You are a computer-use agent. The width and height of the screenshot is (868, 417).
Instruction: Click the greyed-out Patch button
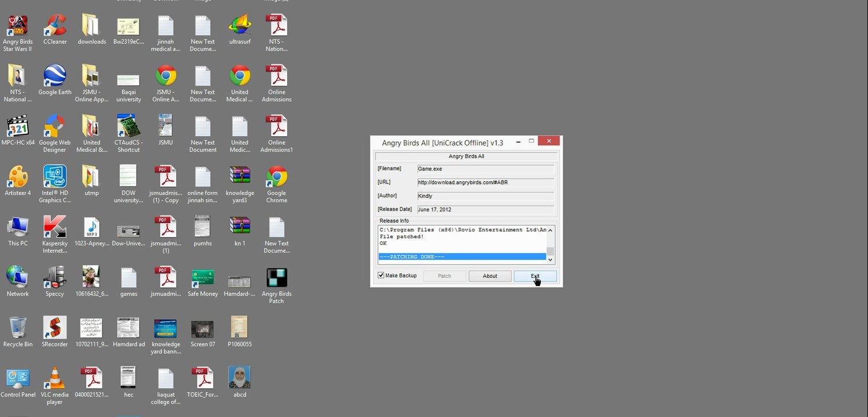coord(445,276)
